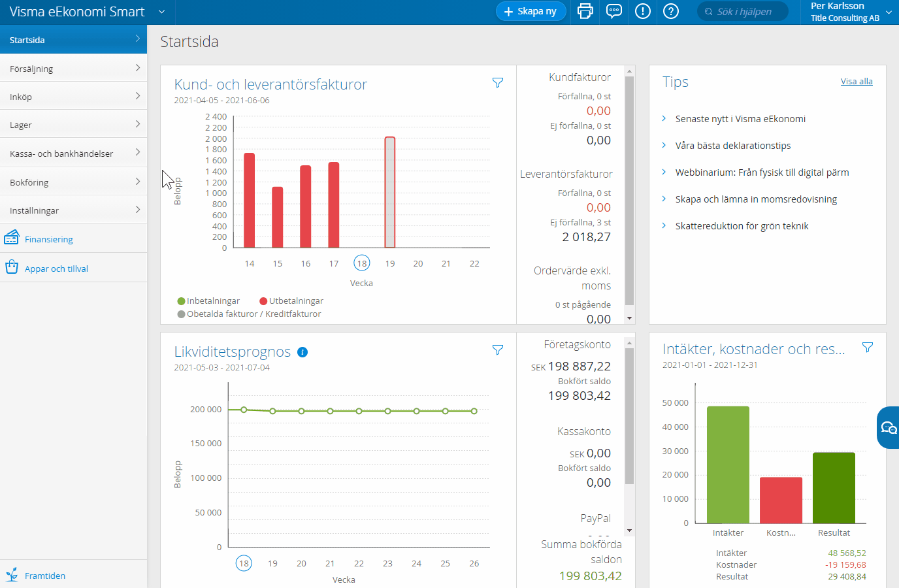The height and width of the screenshot is (588, 899).
Task: Open help via the question mark icon
Action: (670, 11)
